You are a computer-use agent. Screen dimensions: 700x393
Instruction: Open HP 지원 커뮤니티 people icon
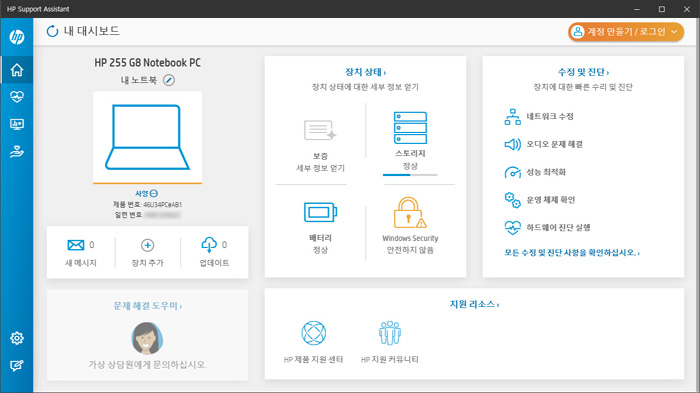click(x=390, y=333)
